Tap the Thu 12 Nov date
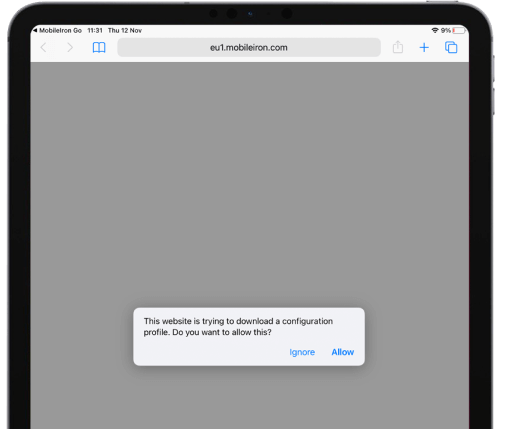 pyautogui.click(x=125, y=30)
